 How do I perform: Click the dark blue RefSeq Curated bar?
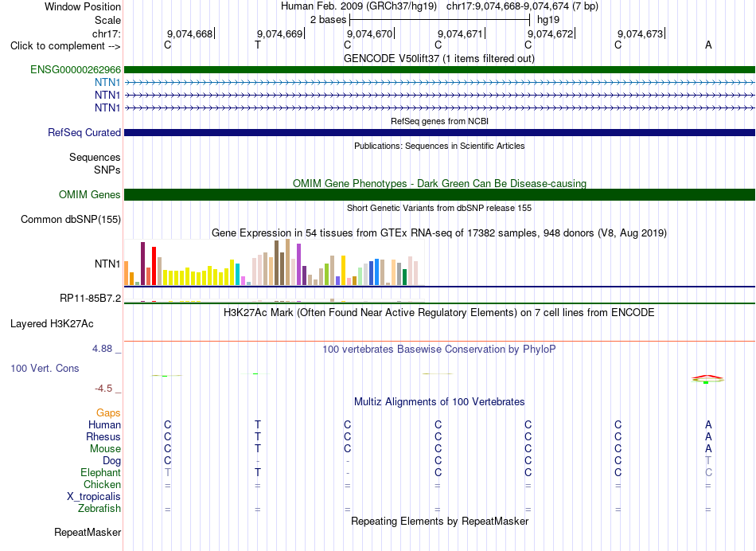pyautogui.click(x=439, y=132)
